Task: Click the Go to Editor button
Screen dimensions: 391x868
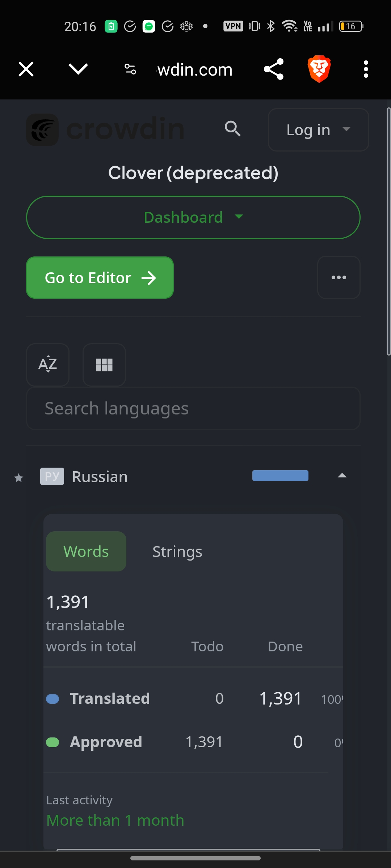Action: point(100,278)
